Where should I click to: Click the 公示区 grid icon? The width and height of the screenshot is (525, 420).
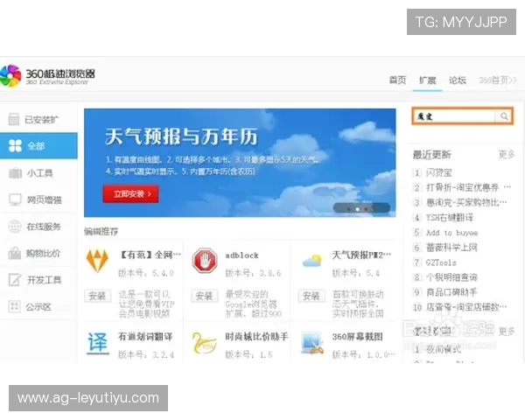pos(14,306)
